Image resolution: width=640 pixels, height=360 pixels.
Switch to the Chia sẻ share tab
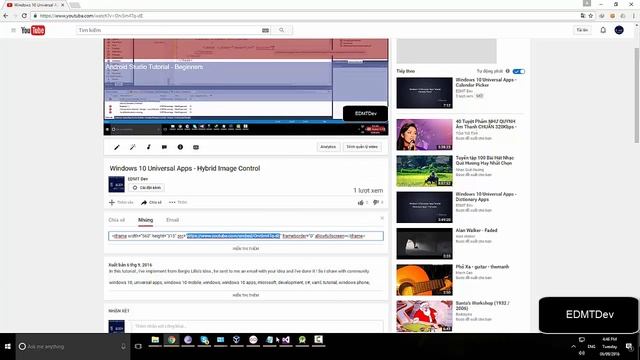(x=117, y=220)
